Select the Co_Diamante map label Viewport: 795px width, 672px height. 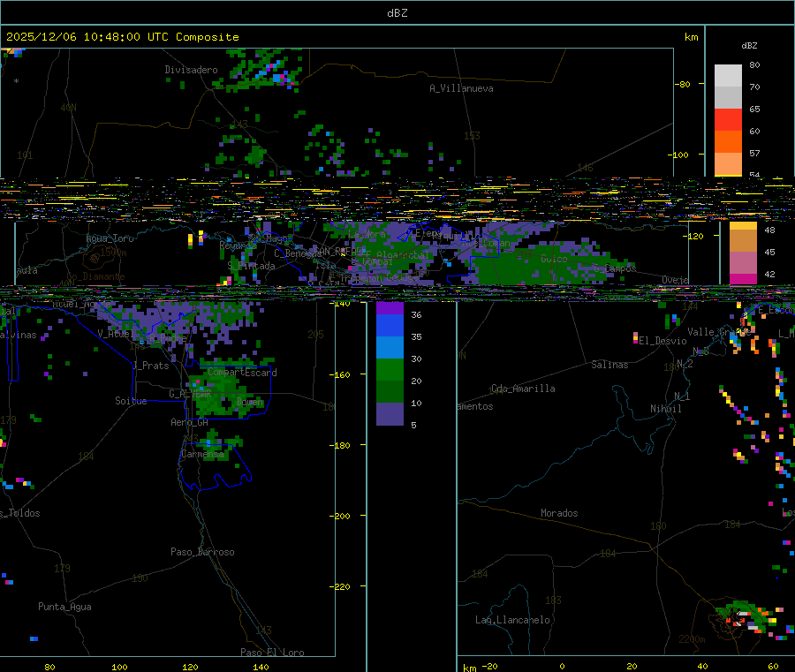click(95, 276)
